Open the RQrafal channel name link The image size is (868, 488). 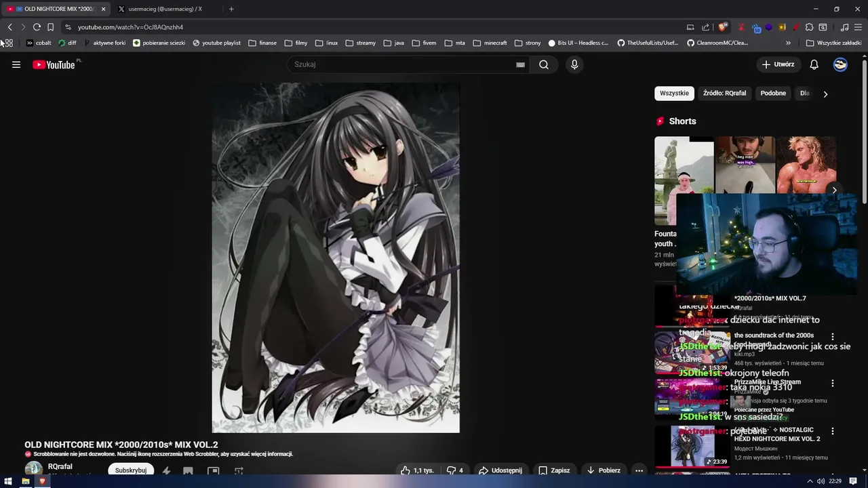pos(60,466)
